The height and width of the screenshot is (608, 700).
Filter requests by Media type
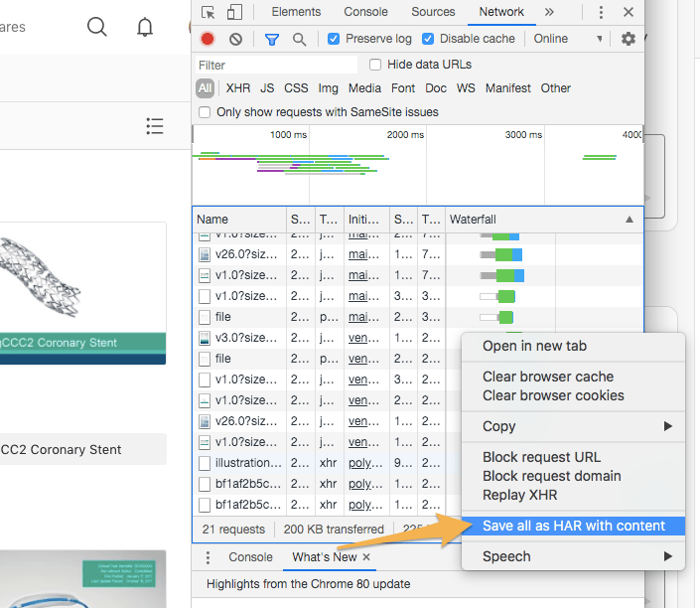[x=364, y=88]
